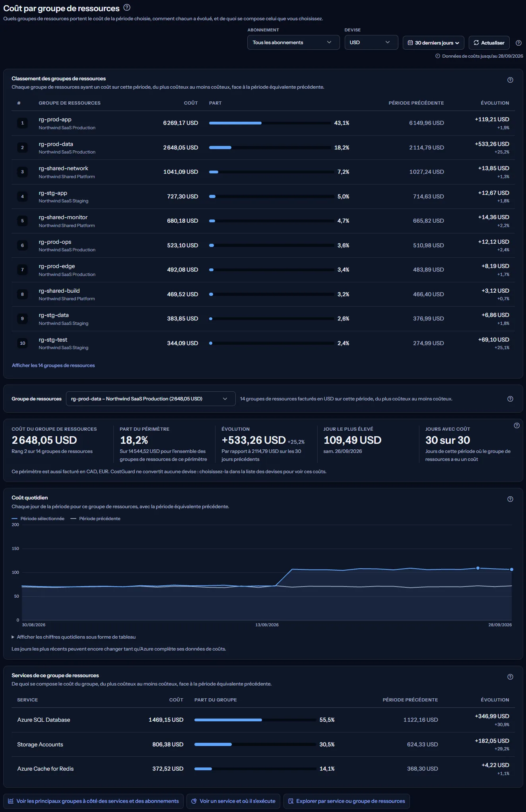Click the 'Période précédente' legend entry

coord(95,519)
